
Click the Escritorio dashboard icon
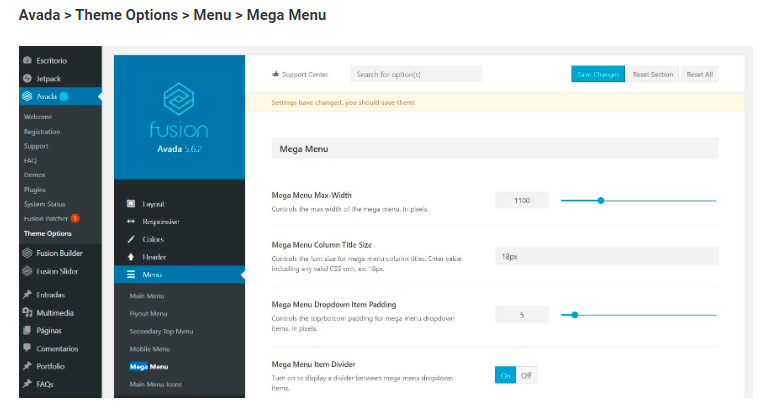(28, 60)
